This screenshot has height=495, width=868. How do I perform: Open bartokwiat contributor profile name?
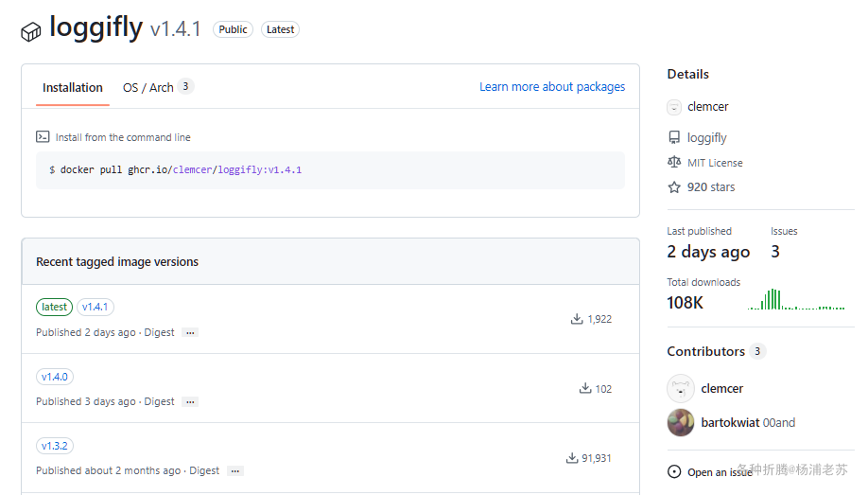point(730,422)
